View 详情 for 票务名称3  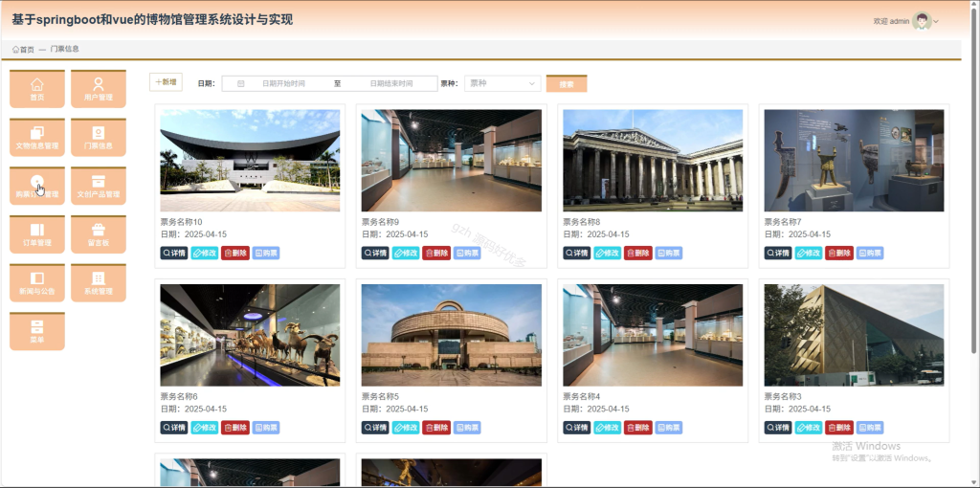click(x=778, y=428)
